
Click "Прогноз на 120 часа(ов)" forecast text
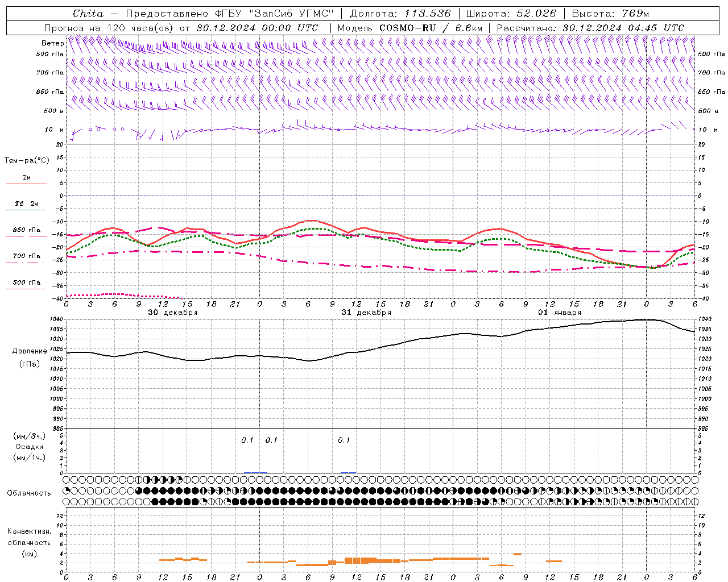tap(109, 28)
